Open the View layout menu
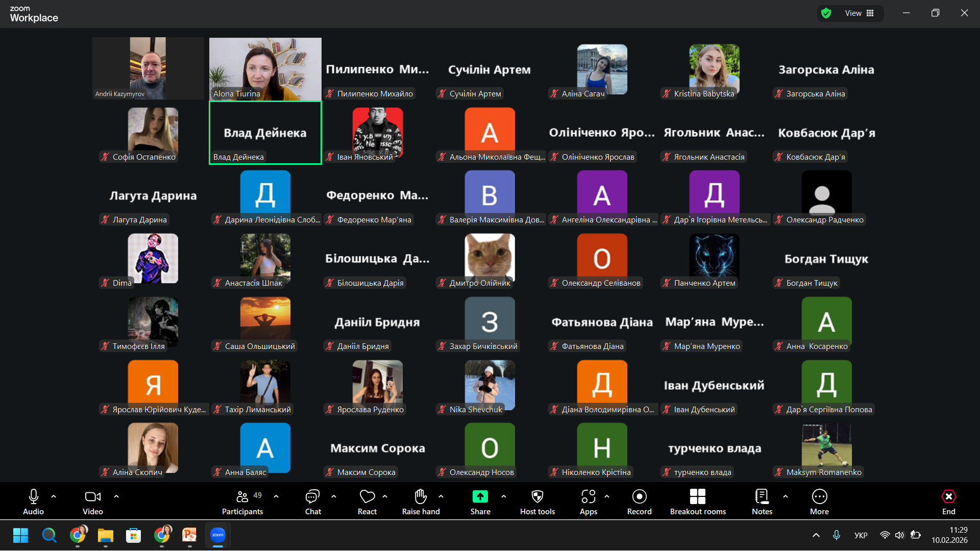 pos(859,13)
